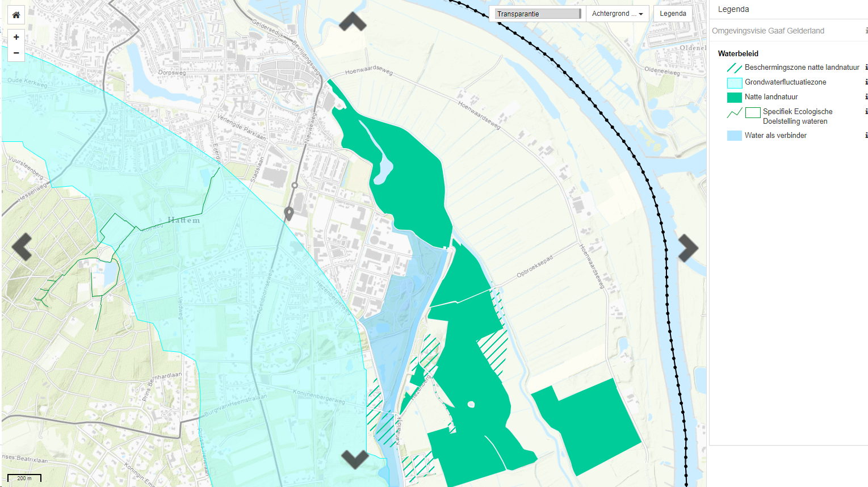Screen dimensions: 868x487
Task: Select Grondwaterfluctuatiezone legend entry
Action: [785, 82]
